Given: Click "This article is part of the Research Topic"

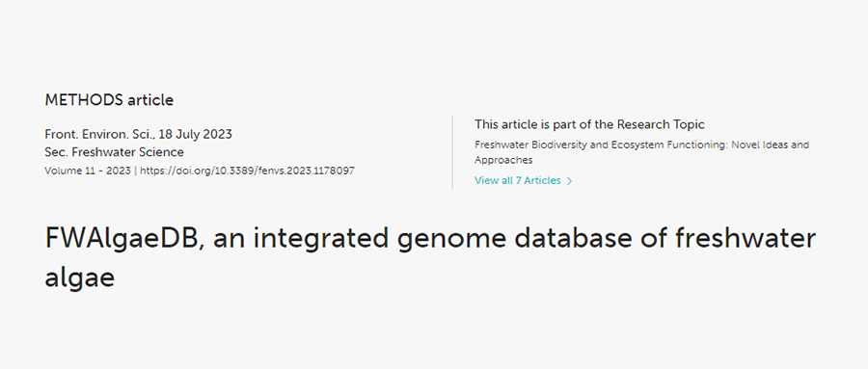Looking at the screenshot, I should pyautogui.click(x=589, y=124).
